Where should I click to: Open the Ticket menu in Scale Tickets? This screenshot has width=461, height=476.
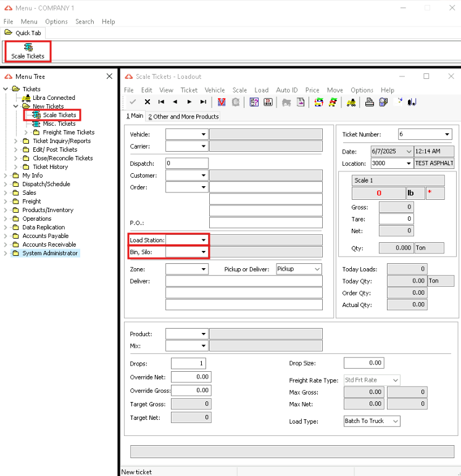pos(189,90)
